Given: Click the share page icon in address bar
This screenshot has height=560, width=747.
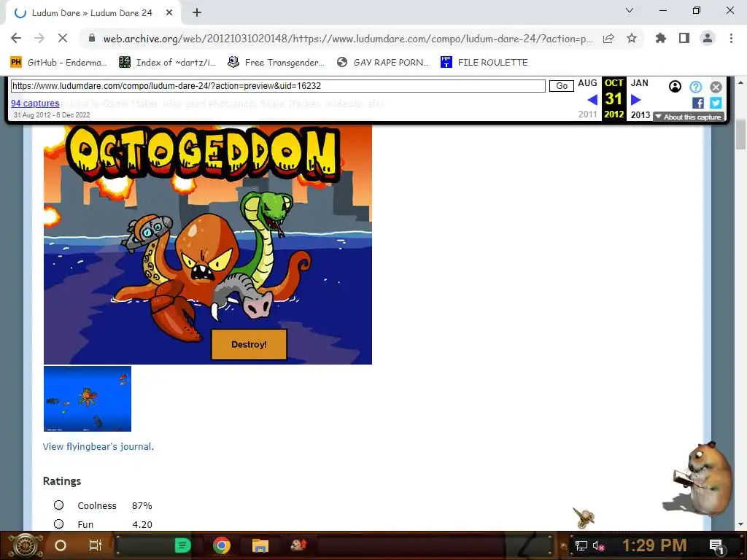Looking at the screenshot, I should click(x=608, y=39).
